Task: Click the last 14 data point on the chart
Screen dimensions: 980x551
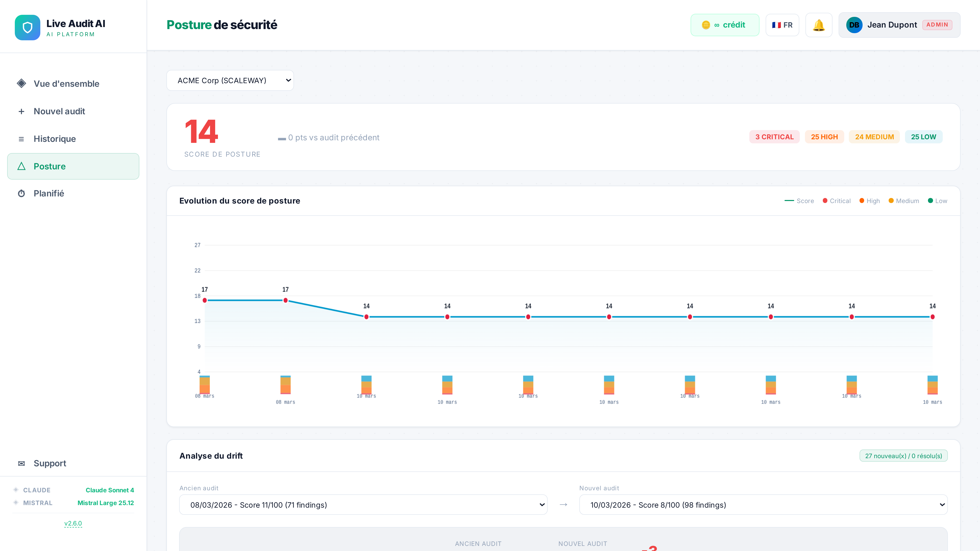Action: 933,317
